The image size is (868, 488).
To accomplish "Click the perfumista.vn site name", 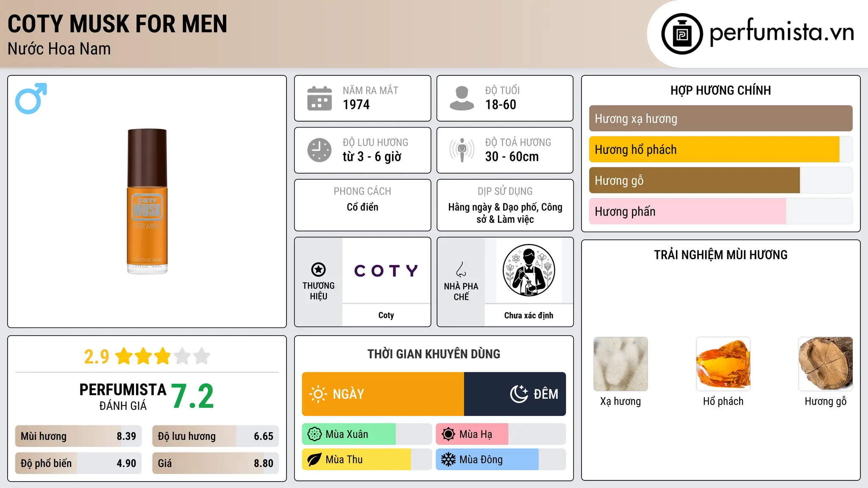I will click(x=782, y=32).
